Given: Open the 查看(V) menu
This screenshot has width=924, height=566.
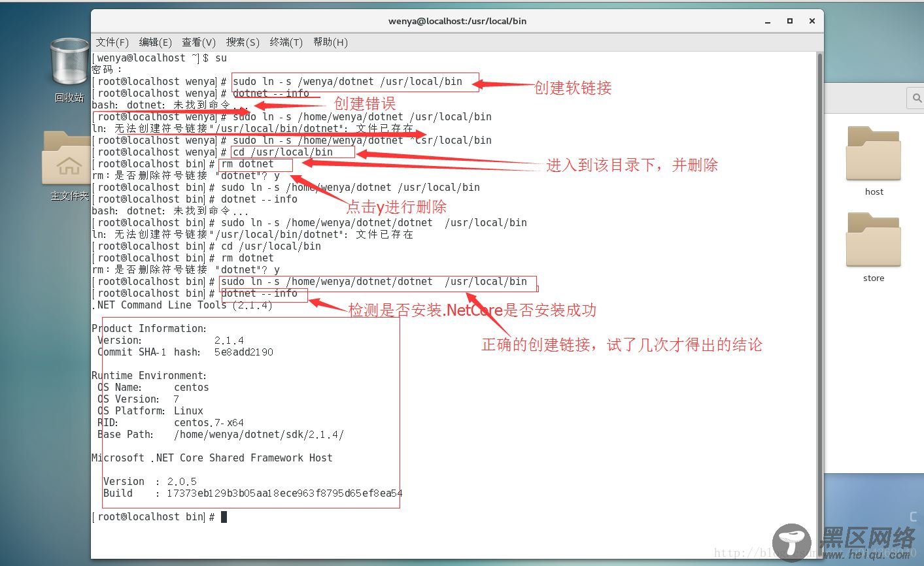Looking at the screenshot, I should tap(199, 42).
